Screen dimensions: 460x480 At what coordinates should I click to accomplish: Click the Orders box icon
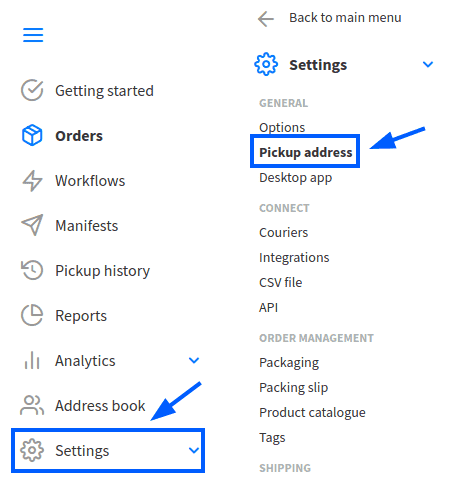32,135
